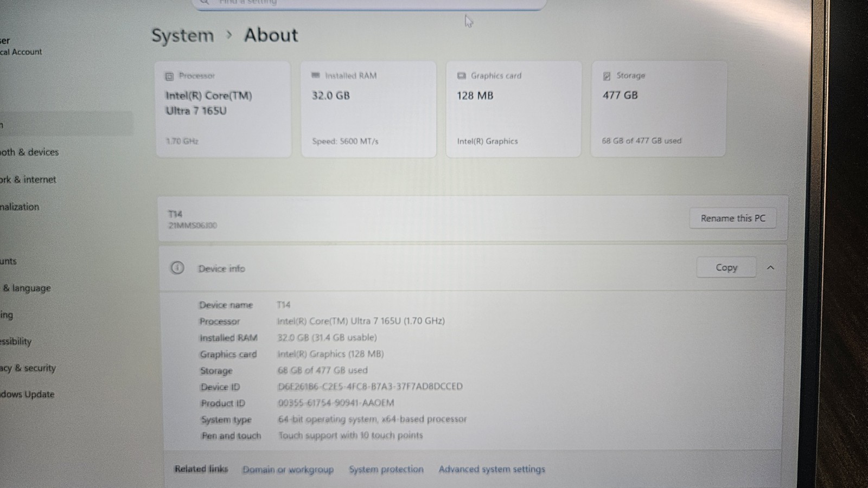This screenshot has height=488, width=868.
Task: Click '32.0 GB (31.4 GB usable)' value
Action: [x=327, y=337]
